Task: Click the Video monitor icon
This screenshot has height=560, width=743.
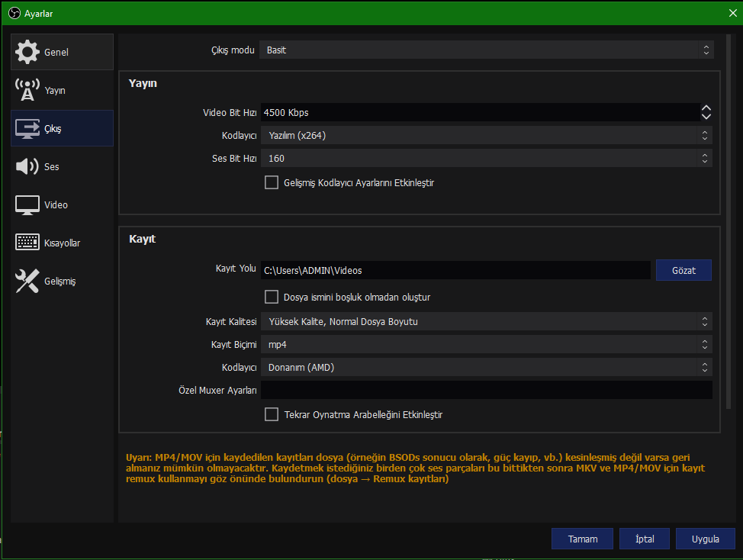Action: pos(27,204)
